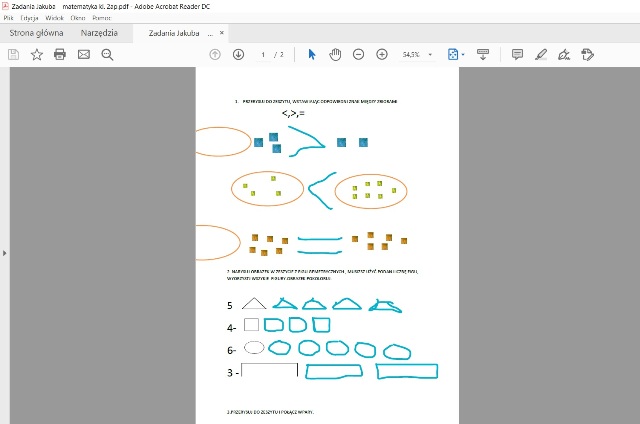The width and height of the screenshot is (640, 424).
Task: Switch to the Narzędzia tab
Action: point(98,33)
